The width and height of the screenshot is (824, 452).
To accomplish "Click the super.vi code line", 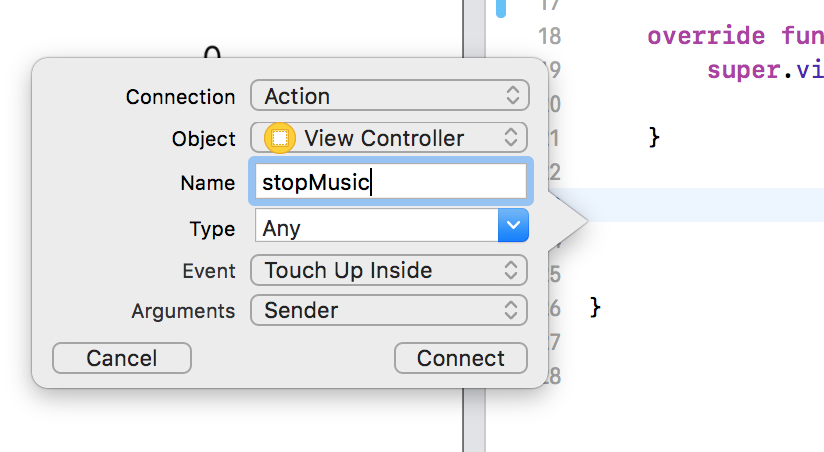I will [765, 70].
